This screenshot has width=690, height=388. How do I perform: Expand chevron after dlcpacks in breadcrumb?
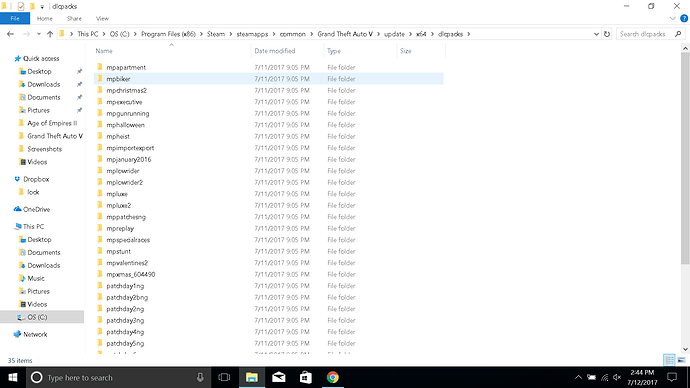pyautogui.click(x=469, y=34)
